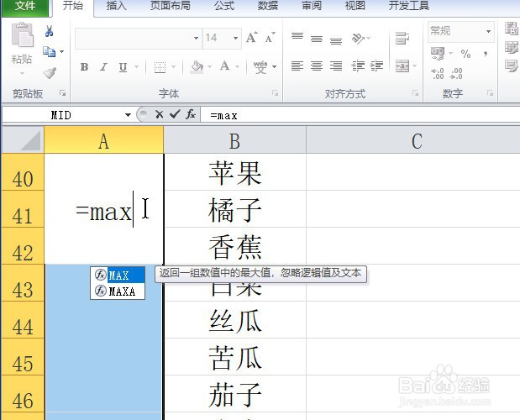The height and width of the screenshot is (420, 520).
Task: Expand the copy options arrow
Action: tap(61, 52)
